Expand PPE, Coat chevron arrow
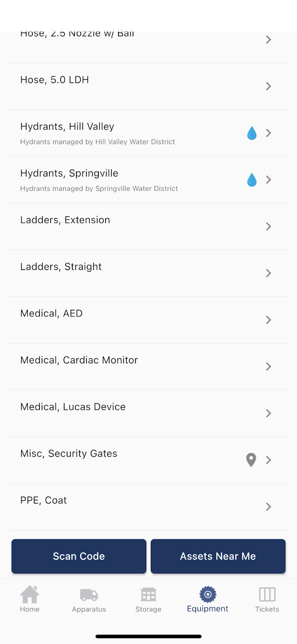The width and height of the screenshot is (297, 644). [x=268, y=507]
